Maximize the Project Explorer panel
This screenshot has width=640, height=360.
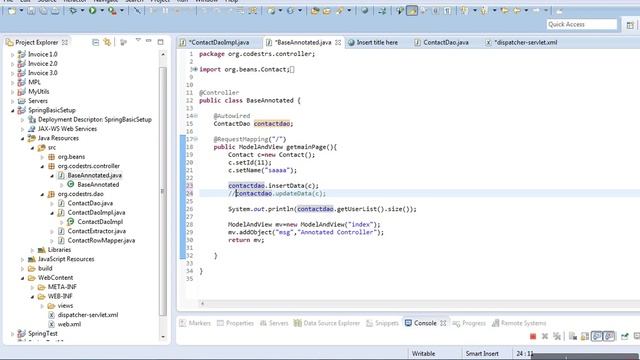[x=160, y=42]
